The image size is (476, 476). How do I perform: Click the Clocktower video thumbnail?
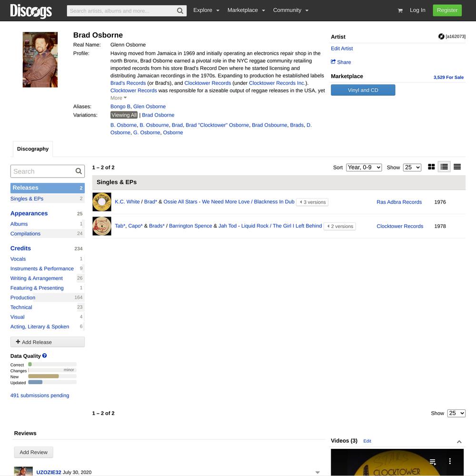click(397, 462)
